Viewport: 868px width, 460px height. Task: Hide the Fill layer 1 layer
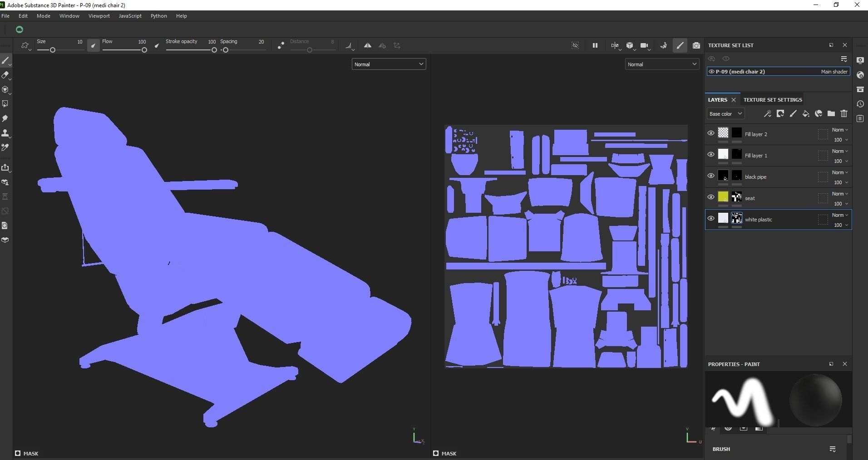point(711,155)
